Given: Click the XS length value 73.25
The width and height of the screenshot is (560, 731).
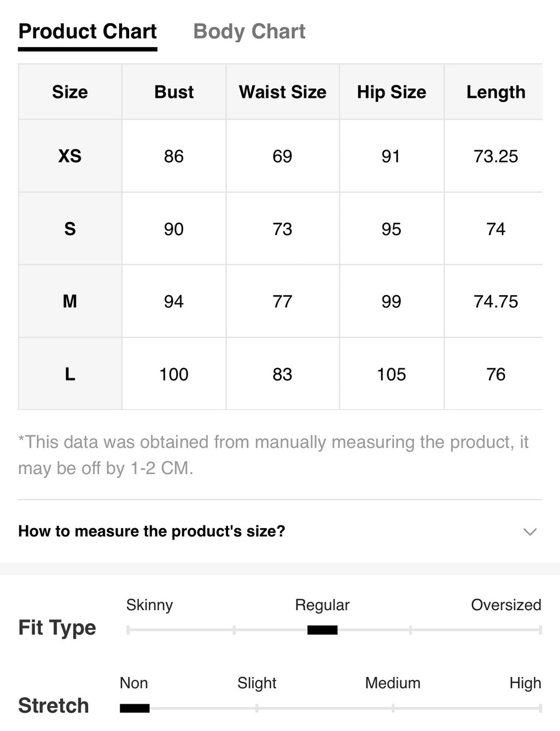Looking at the screenshot, I should tap(495, 156).
